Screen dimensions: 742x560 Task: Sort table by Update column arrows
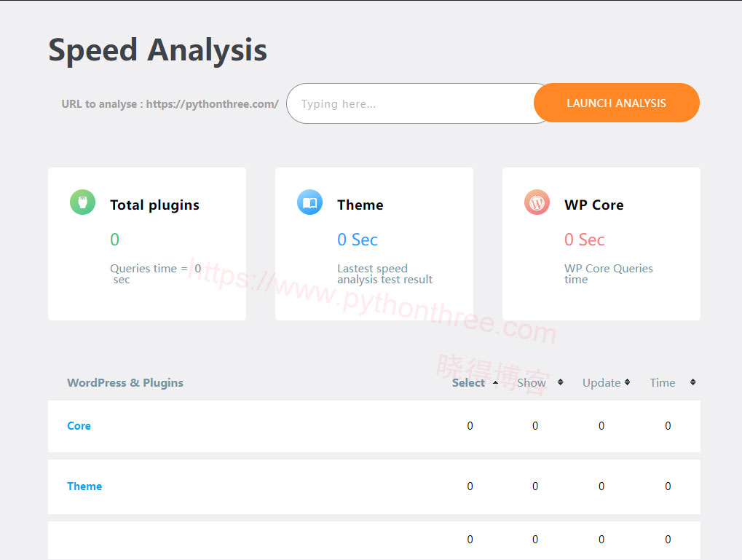(628, 382)
